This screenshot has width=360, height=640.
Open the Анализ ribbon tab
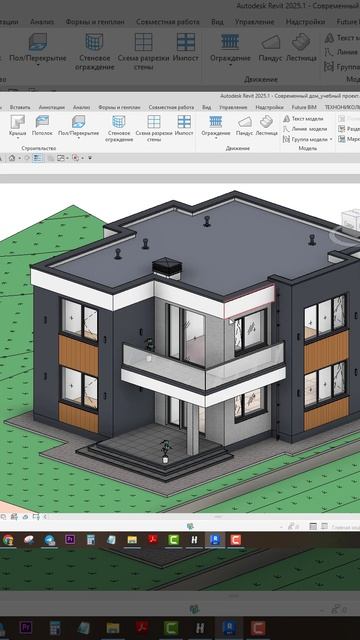tap(81, 107)
